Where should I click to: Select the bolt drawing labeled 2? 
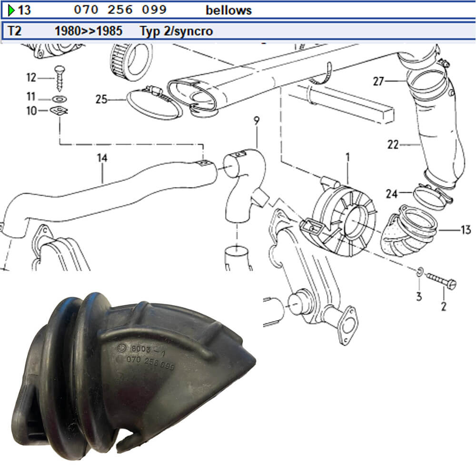click(440, 280)
